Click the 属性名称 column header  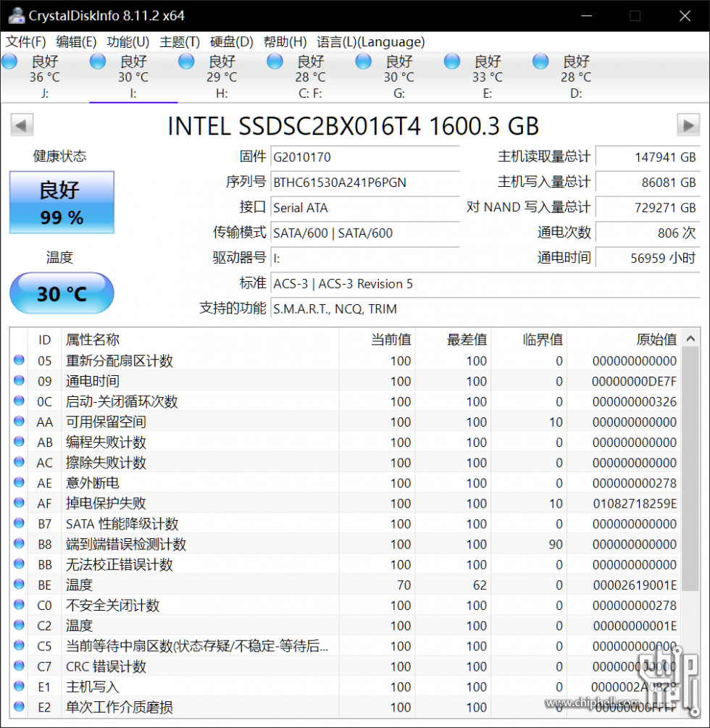coord(200,340)
